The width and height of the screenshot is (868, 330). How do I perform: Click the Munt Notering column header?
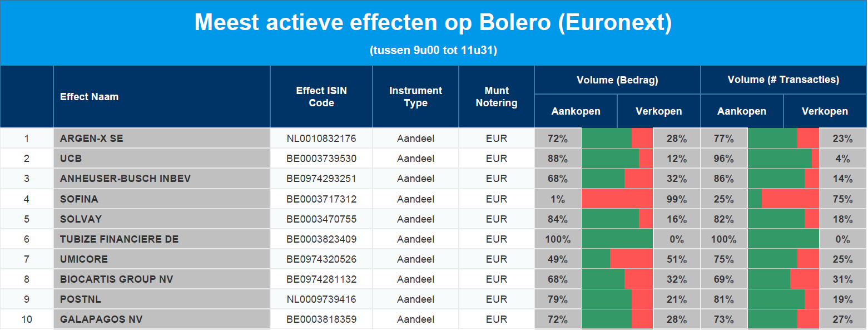[497, 97]
